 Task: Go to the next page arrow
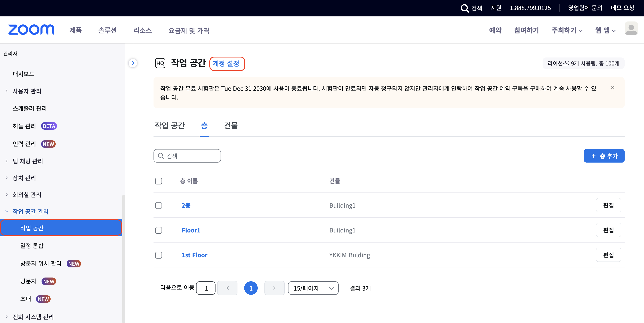click(275, 288)
